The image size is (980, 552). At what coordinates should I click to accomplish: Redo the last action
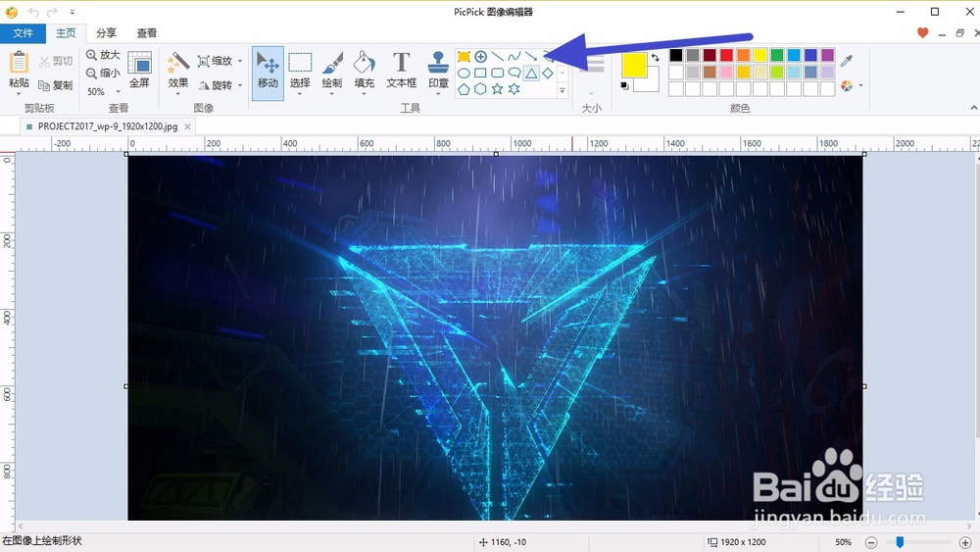[53, 12]
